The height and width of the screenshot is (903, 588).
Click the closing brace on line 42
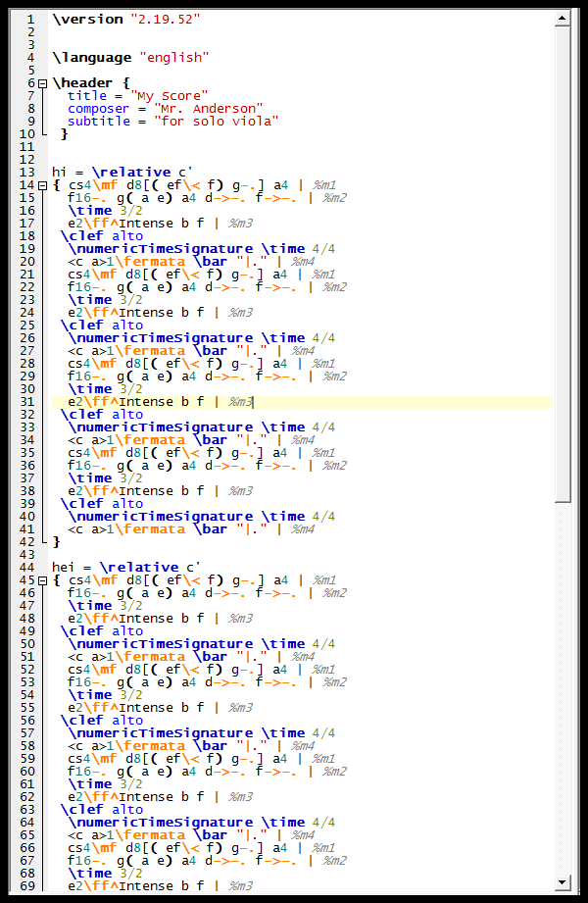coord(57,542)
